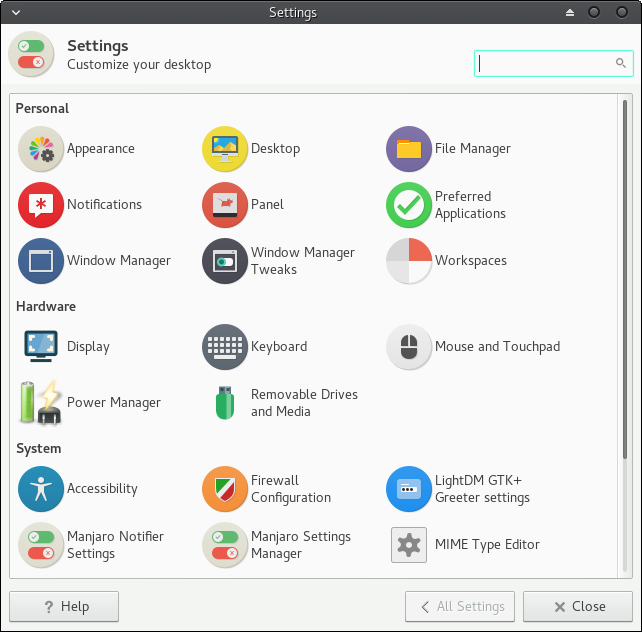Open LightDM GTK+ Greeter icon

[409, 489]
